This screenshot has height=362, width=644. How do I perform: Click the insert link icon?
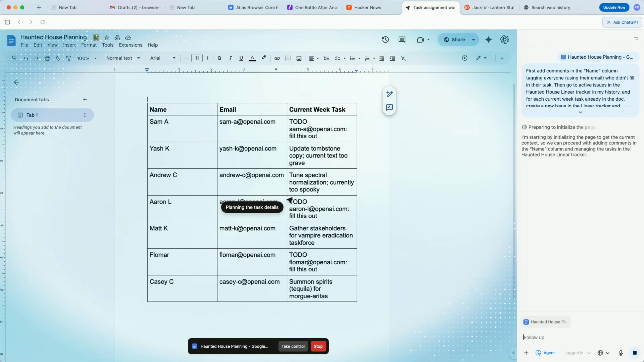277,58
